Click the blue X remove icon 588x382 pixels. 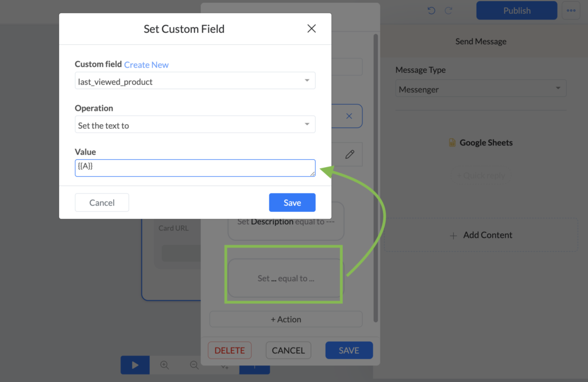tap(349, 116)
